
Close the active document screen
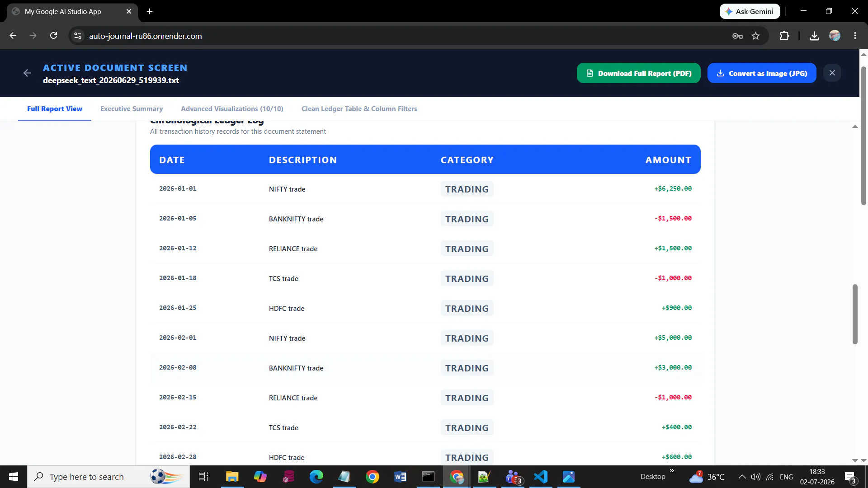[x=832, y=73]
